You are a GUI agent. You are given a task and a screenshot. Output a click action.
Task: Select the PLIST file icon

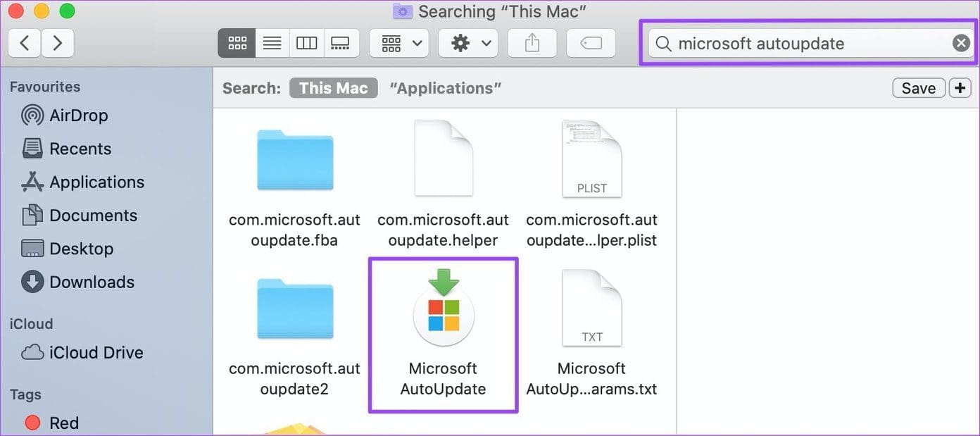[591, 159]
